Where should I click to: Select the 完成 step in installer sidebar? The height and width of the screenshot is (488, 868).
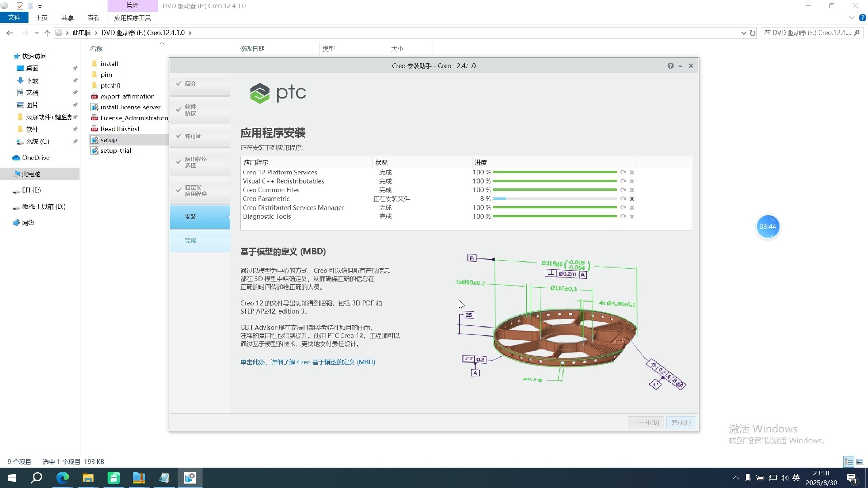pyautogui.click(x=200, y=241)
